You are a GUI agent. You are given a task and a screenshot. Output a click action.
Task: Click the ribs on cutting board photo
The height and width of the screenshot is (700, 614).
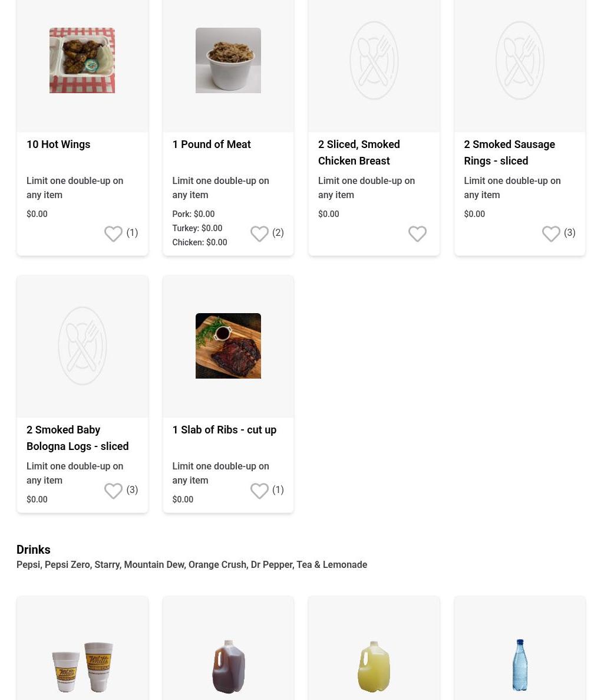click(x=228, y=346)
